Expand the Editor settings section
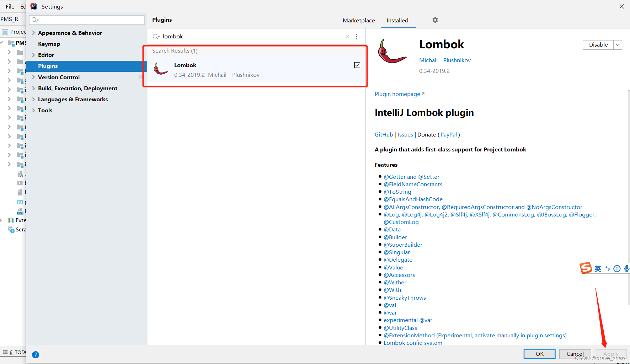Screen dimensions: 630x364 (33, 55)
